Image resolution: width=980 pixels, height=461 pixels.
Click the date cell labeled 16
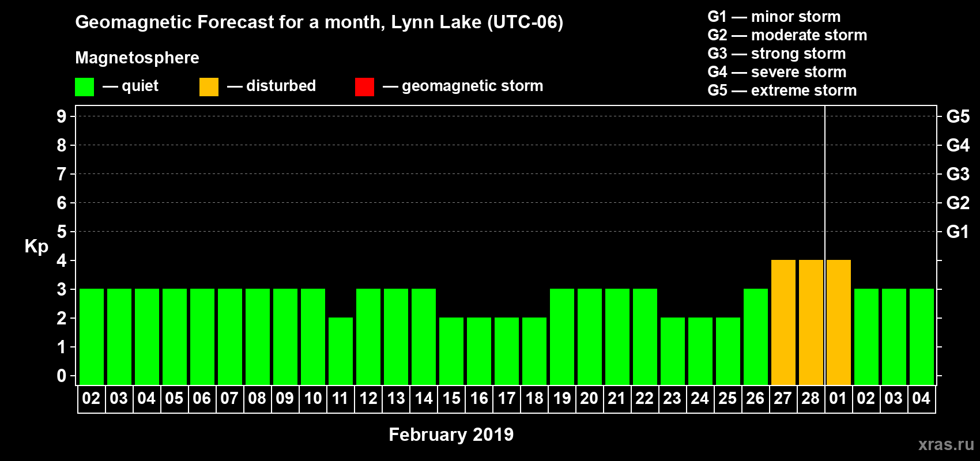(478, 399)
